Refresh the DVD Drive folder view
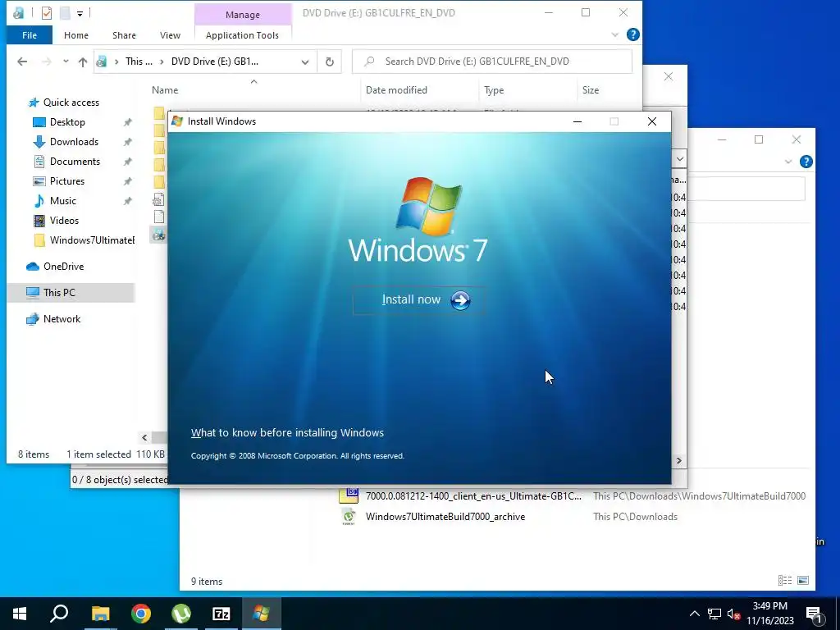The width and height of the screenshot is (840, 630). (x=330, y=62)
